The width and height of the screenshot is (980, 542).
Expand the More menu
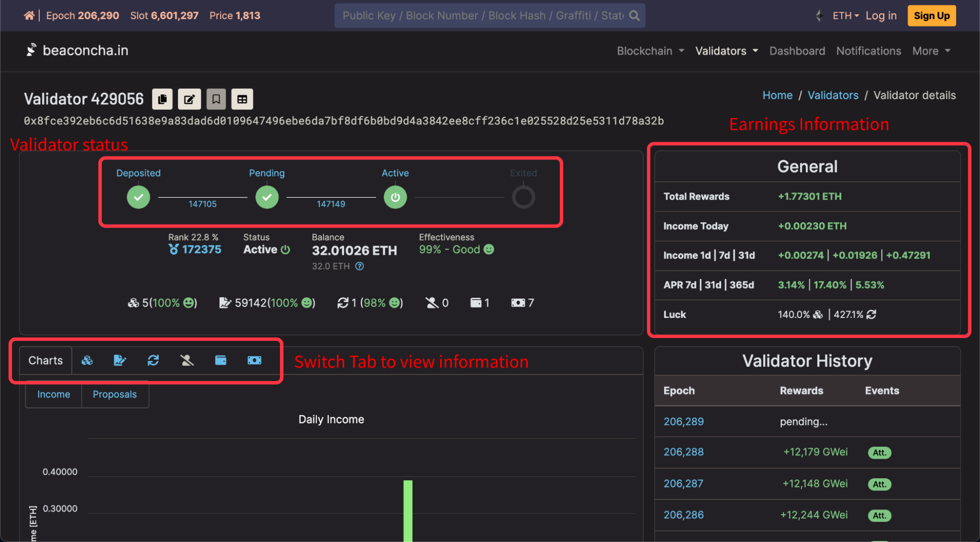tap(931, 51)
